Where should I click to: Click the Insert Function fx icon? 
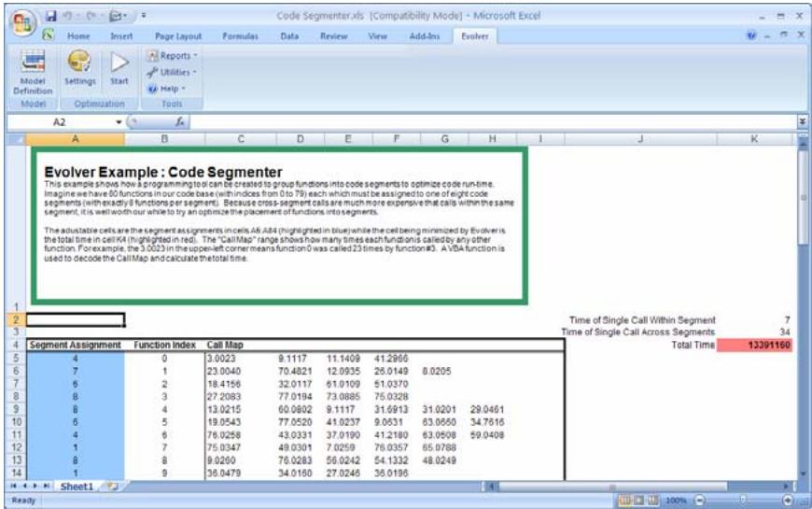click(180, 121)
